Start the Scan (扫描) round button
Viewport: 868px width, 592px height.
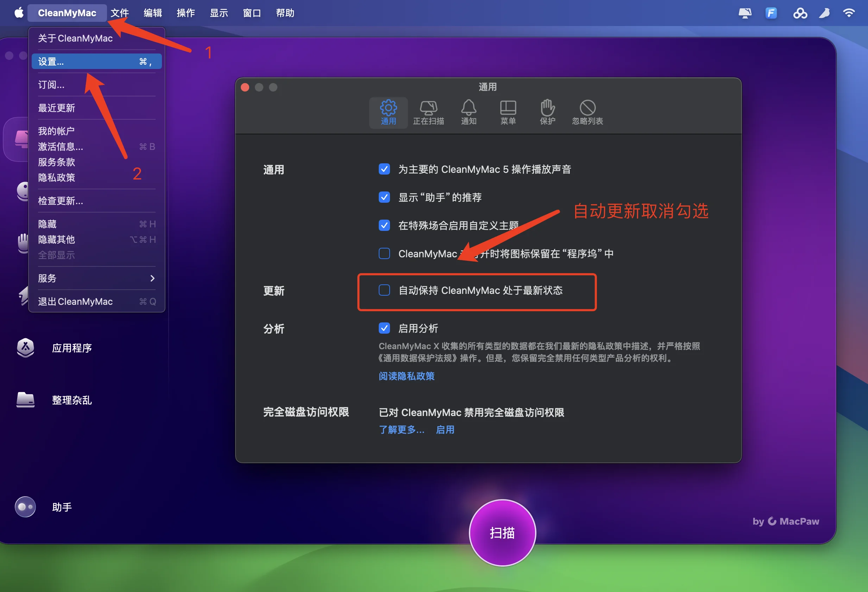pyautogui.click(x=502, y=533)
